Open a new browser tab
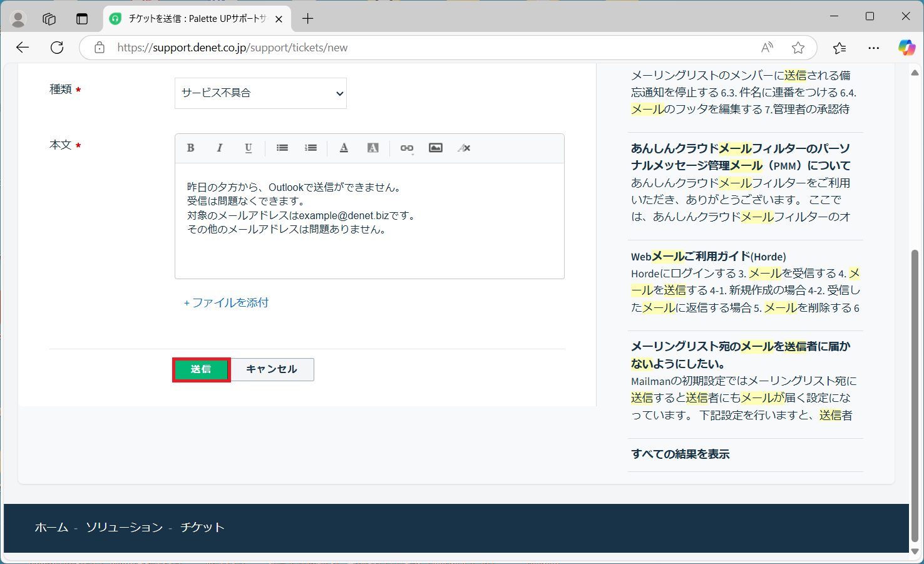The width and height of the screenshot is (924, 564). point(308,19)
